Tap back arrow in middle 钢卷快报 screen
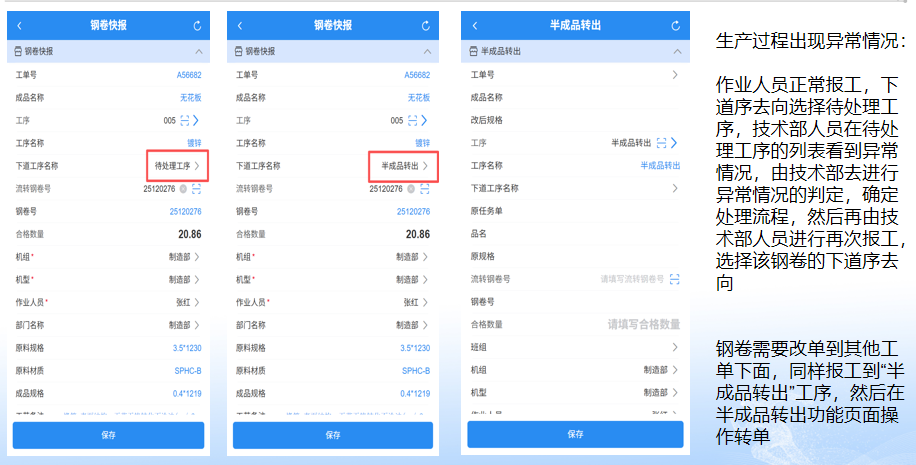 [240, 26]
